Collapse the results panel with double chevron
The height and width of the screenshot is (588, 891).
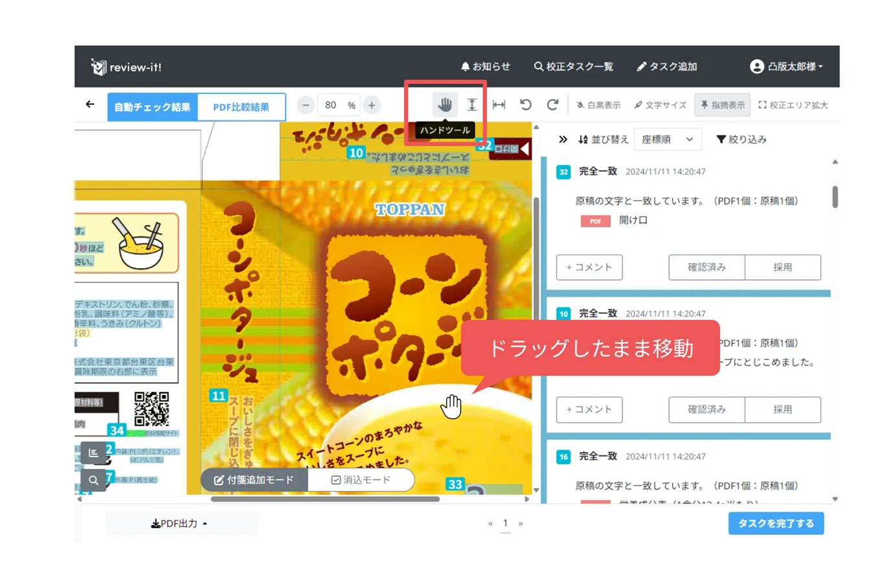(563, 139)
